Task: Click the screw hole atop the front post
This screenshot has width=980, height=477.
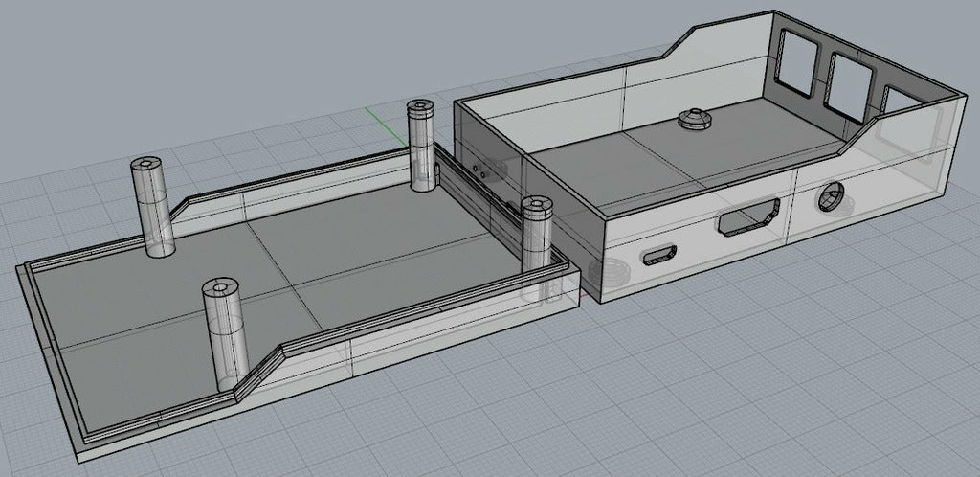Action: click(x=221, y=288)
